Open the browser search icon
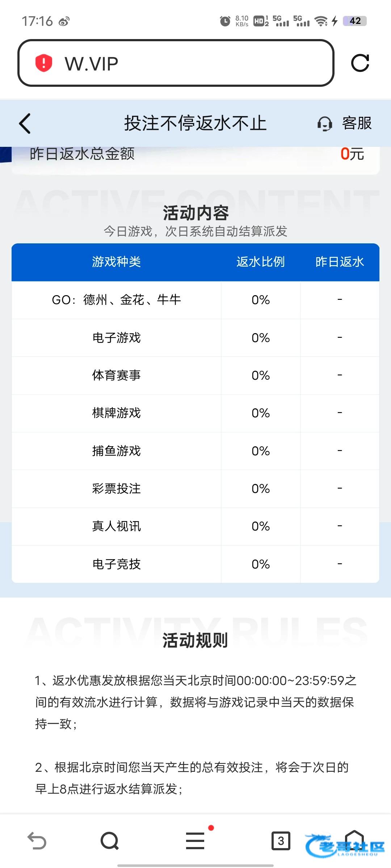This screenshot has height=868, width=391. pos(110,841)
